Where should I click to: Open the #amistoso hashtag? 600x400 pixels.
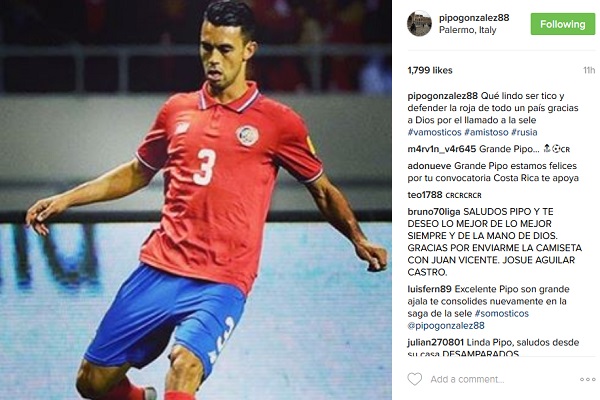[x=486, y=132]
